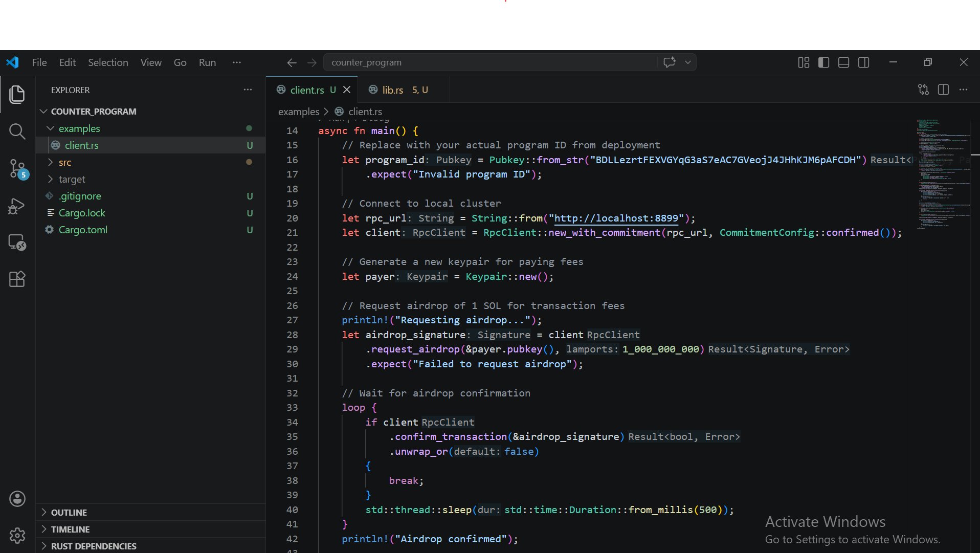Open Source Control view with 5 changes
This screenshot has width=980, height=553.
click(17, 168)
